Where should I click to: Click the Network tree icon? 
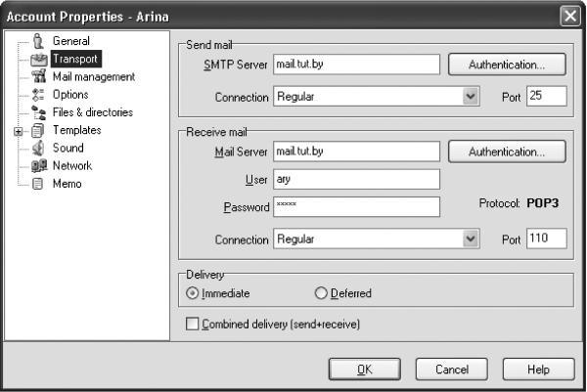pos(39,165)
